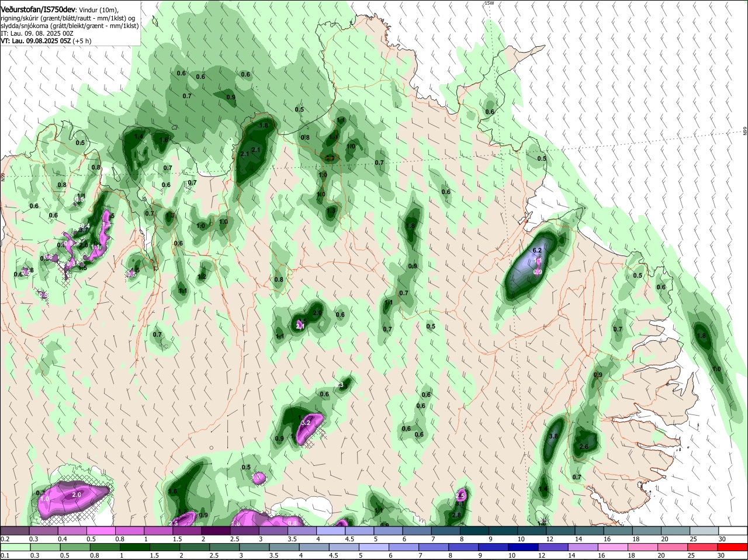Viewport: 748px width, 560px height.
Task: Click the 0.4 label in upper legend
Action: point(63,538)
